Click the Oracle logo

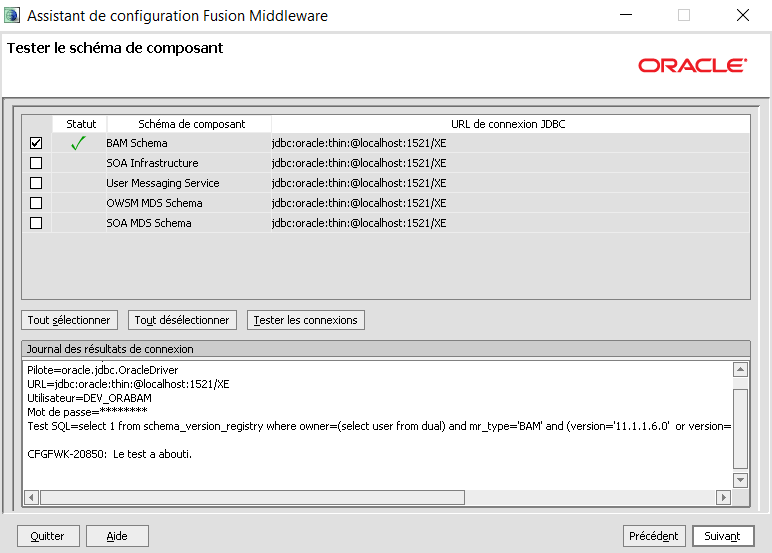(692, 65)
